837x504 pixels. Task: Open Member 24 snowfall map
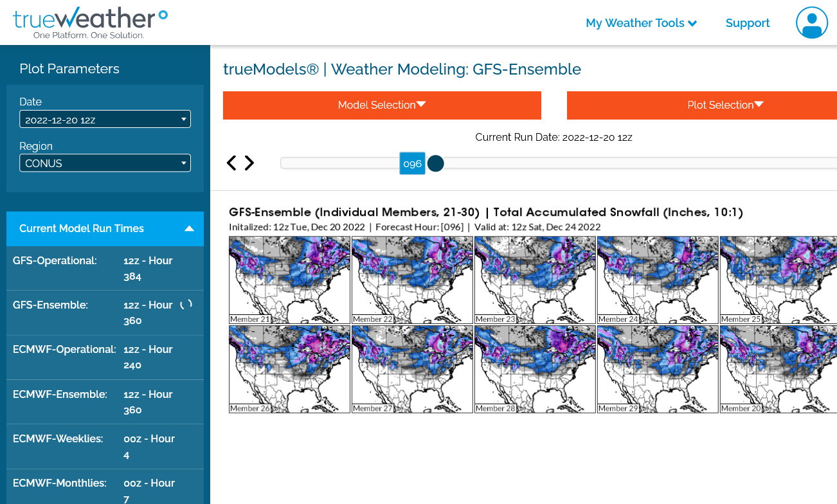pyautogui.click(x=658, y=280)
